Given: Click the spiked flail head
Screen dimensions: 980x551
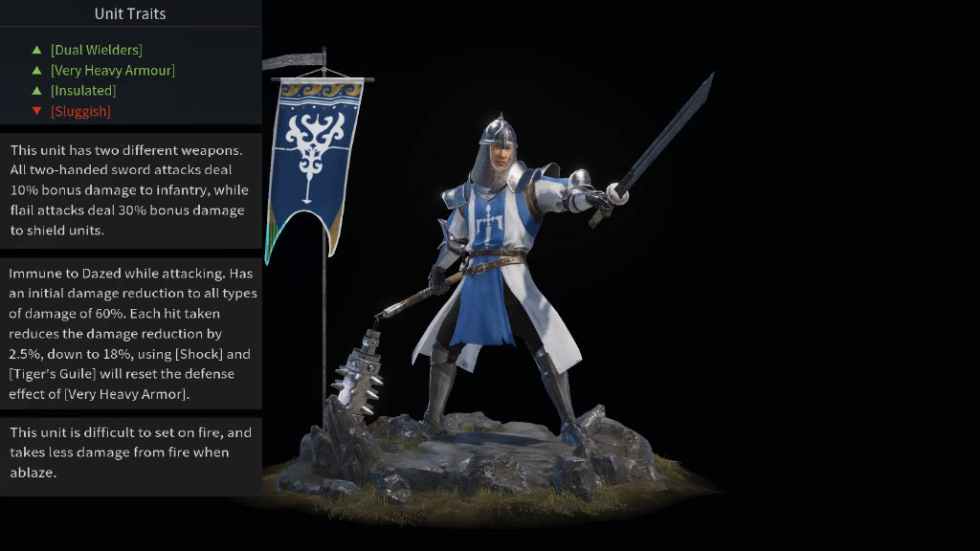Looking at the screenshot, I should tap(360, 375).
